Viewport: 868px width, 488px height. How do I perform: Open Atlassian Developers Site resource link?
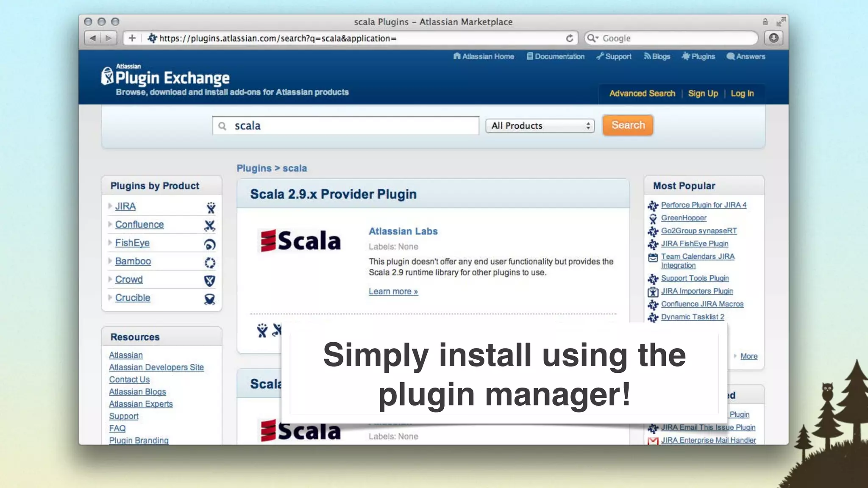(x=156, y=367)
